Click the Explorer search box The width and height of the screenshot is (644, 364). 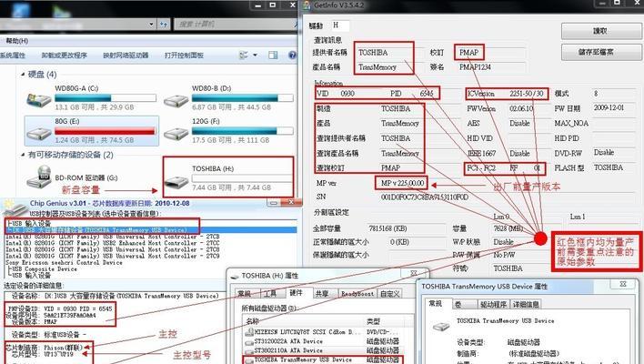tap(236, 25)
